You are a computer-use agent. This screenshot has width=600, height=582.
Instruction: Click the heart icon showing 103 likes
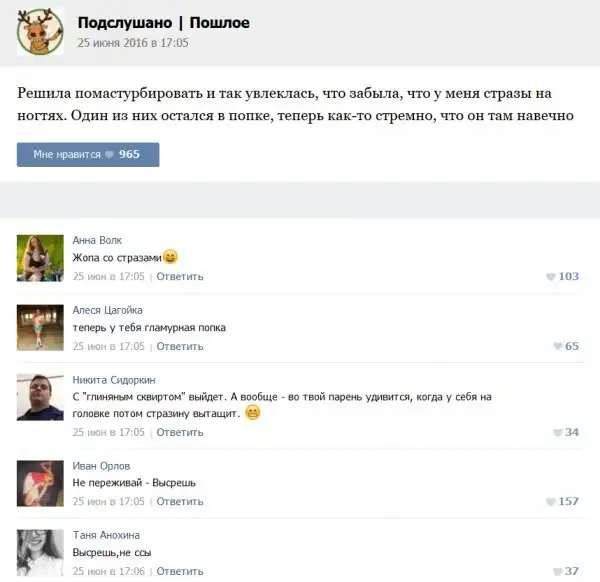[x=550, y=277]
